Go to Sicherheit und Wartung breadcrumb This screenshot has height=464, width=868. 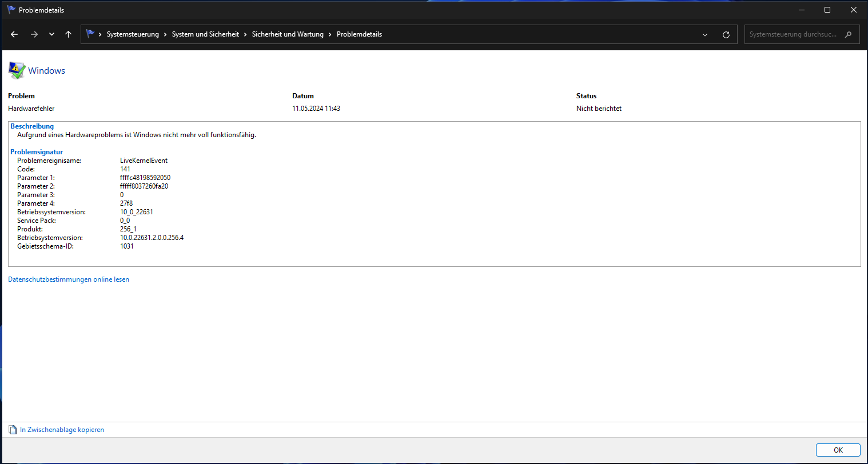coord(288,34)
